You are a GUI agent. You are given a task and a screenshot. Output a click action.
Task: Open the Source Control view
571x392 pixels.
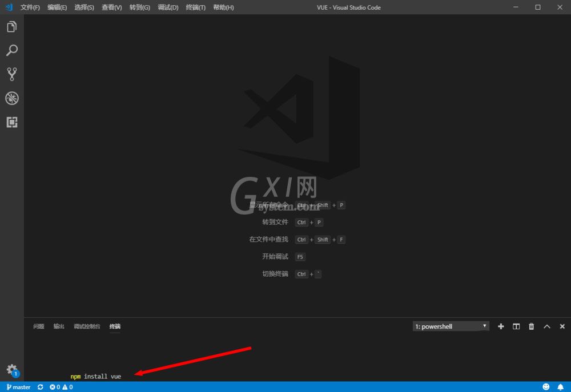pyautogui.click(x=11, y=74)
